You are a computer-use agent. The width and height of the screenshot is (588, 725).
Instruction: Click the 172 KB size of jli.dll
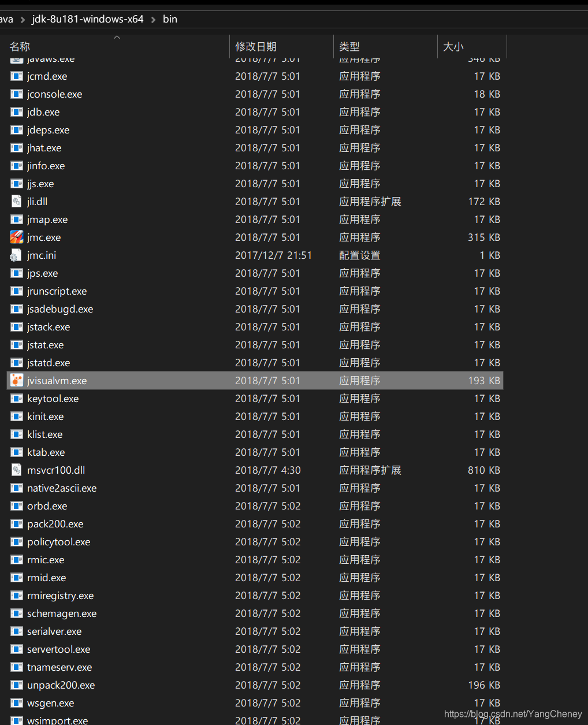click(484, 201)
